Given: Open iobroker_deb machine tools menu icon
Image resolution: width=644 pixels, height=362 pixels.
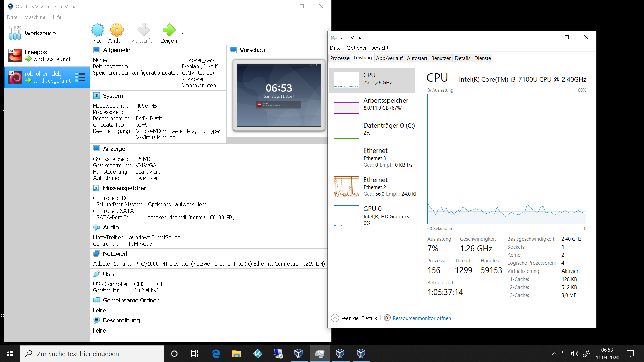Looking at the screenshot, I should [x=80, y=77].
